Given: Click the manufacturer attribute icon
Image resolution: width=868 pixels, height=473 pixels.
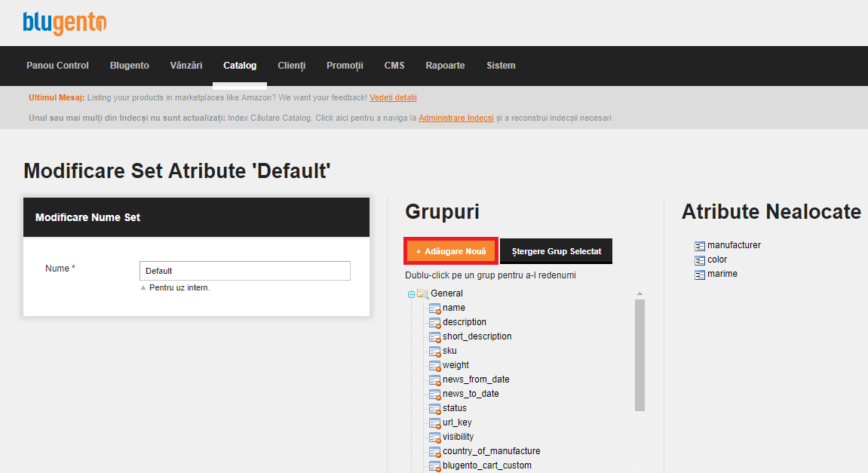Looking at the screenshot, I should tap(700, 246).
